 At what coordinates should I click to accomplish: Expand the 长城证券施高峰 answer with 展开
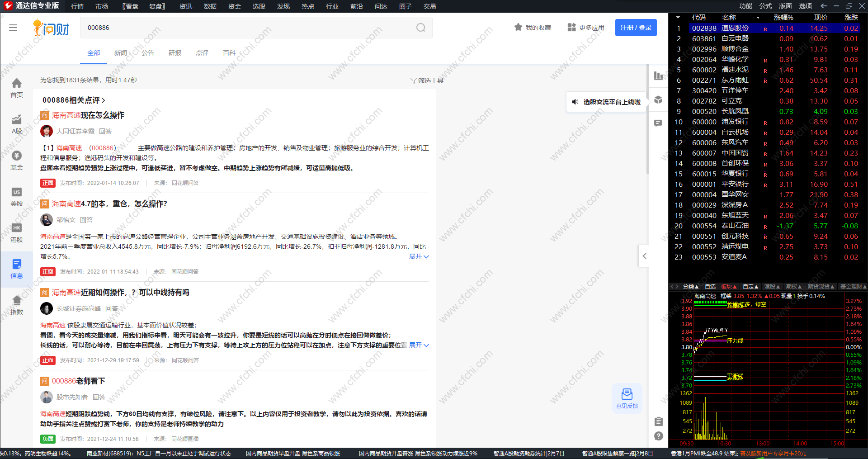(419, 345)
